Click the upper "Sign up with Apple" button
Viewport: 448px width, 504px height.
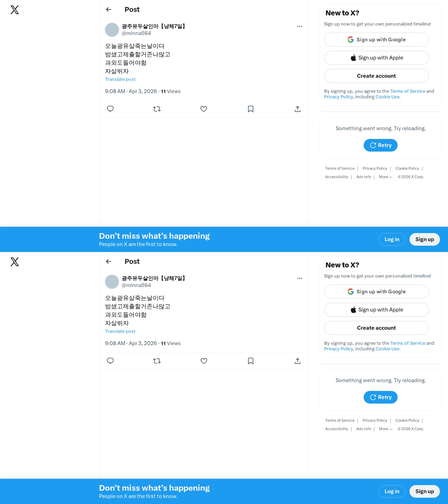(x=377, y=58)
